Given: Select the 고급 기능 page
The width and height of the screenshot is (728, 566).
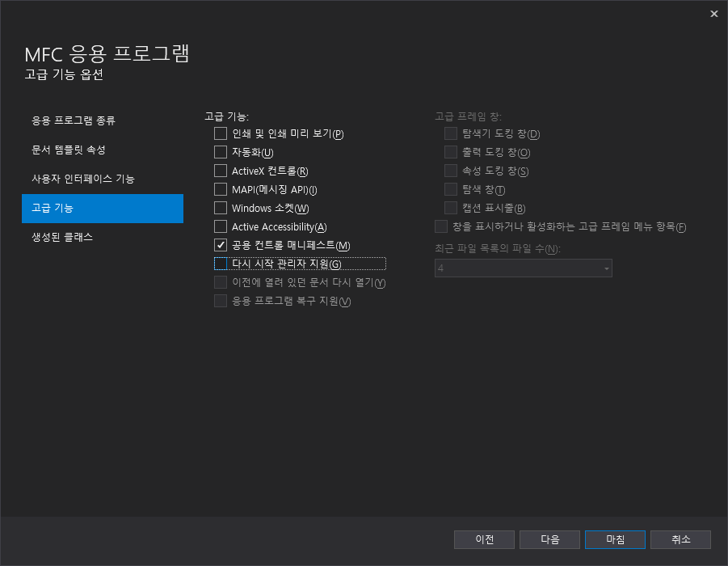Looking at the screenshot, I should tap(103, 208).
